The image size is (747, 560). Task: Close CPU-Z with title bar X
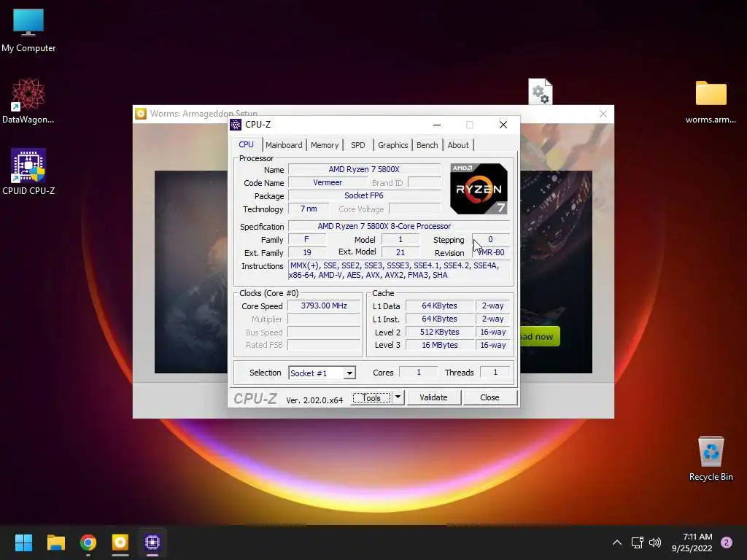(x=503, y=125)
